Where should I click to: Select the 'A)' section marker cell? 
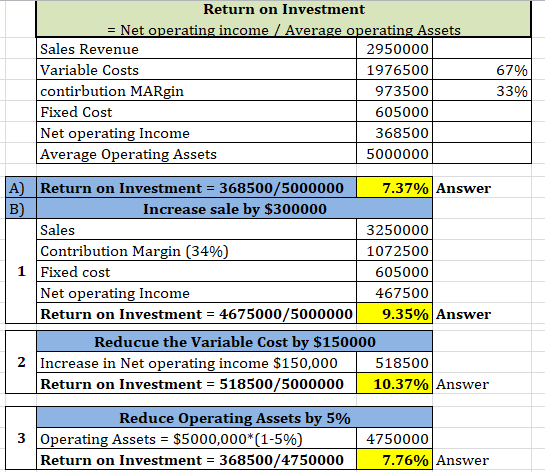pyautogui.click(x=21, y=187)
